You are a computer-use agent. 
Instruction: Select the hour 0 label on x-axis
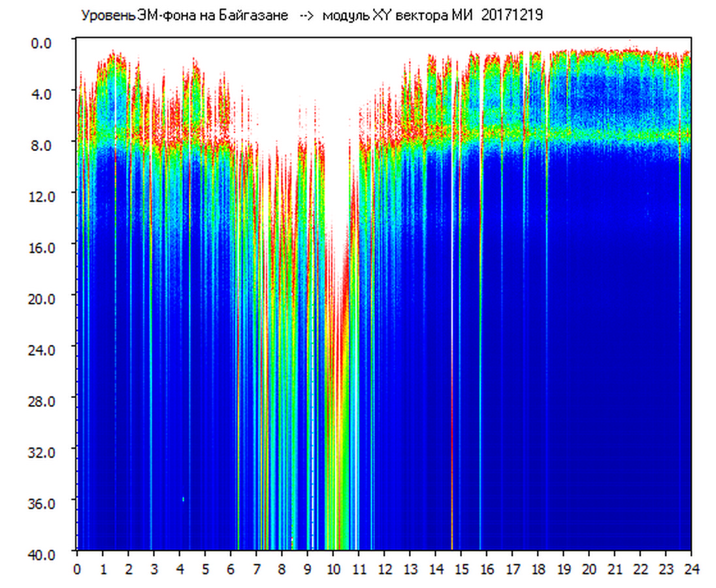tap(77, 568)
